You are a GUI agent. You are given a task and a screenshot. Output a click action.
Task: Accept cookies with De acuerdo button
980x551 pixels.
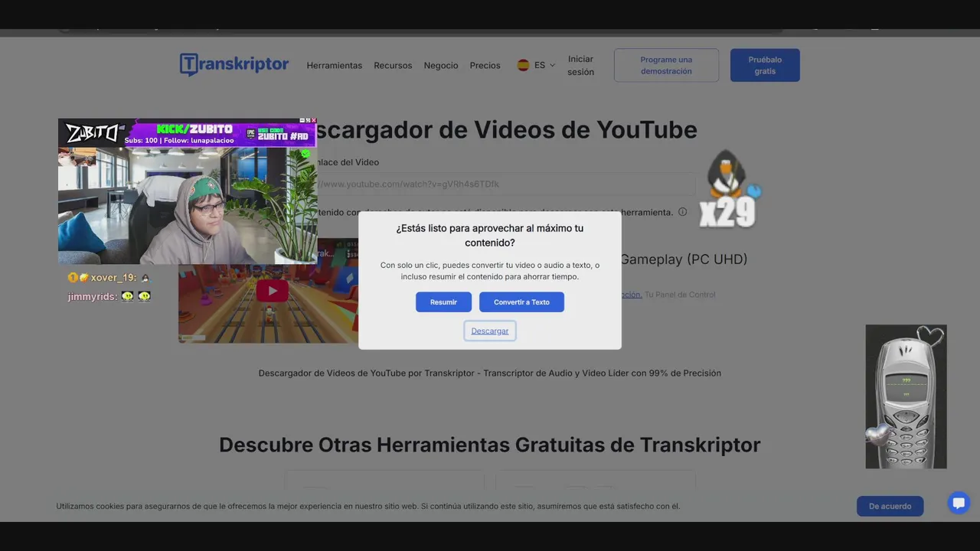tap(890, 506)
